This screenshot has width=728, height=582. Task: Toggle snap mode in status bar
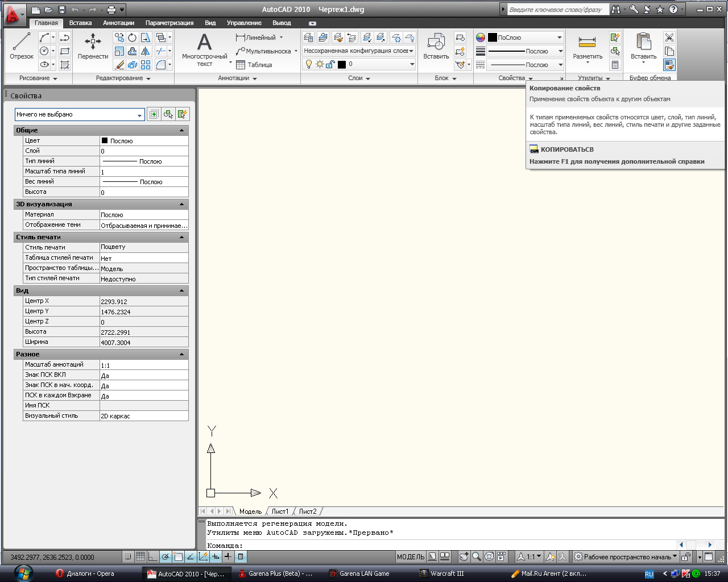[128, 557]
